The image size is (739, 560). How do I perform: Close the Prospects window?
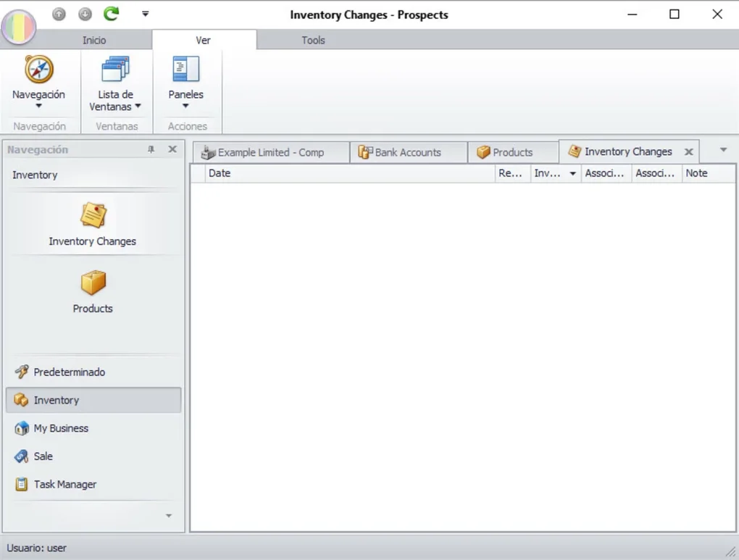717,14
